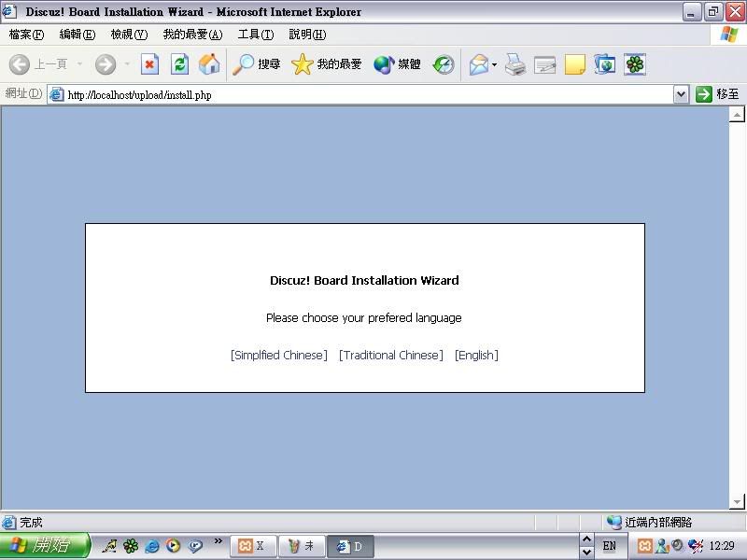747x560 pixels.
Task: Pick the [Traditional Chinese] language link
Action: point(390,356)
